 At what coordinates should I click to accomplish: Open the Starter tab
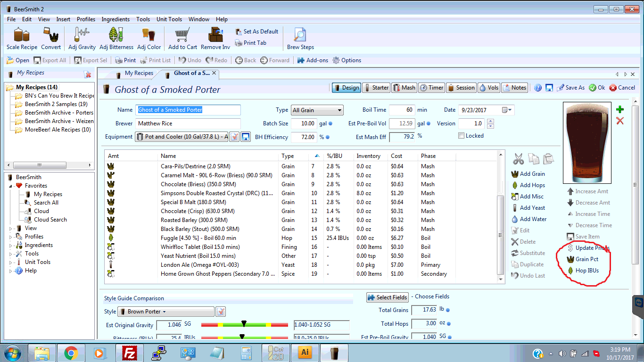(x=376, y=88)
